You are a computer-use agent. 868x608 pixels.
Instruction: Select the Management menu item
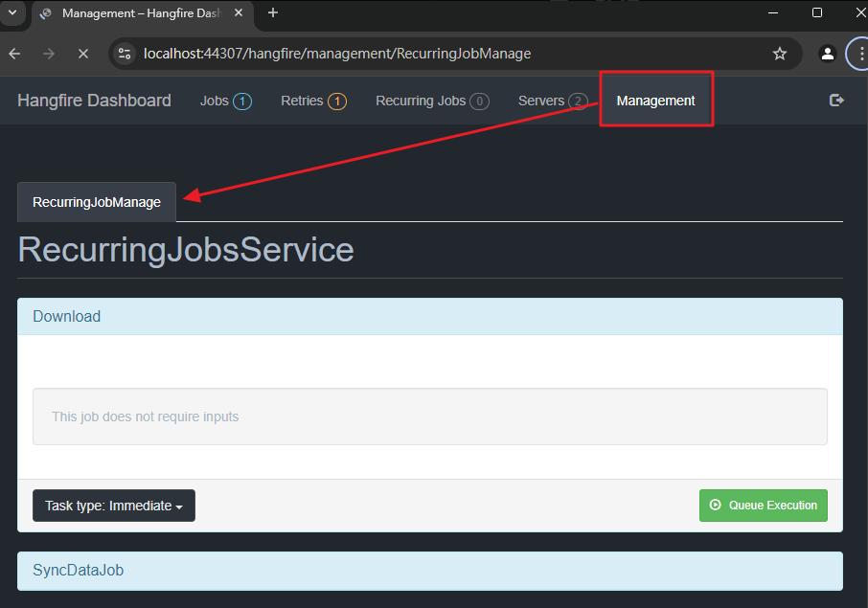(x=656, y=101)
